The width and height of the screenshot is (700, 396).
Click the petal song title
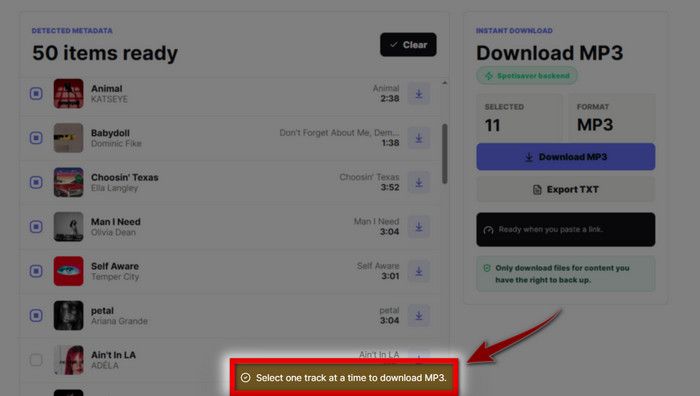(102, 311)
